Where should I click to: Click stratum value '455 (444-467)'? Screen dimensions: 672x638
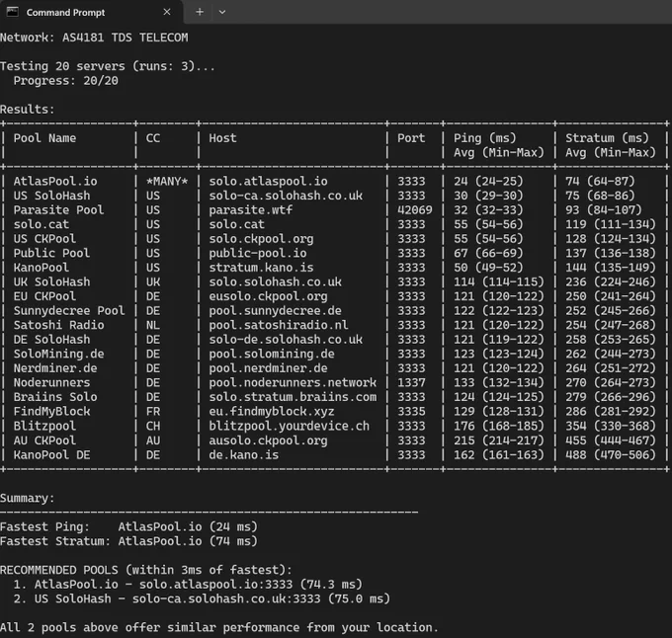[611, 440]
